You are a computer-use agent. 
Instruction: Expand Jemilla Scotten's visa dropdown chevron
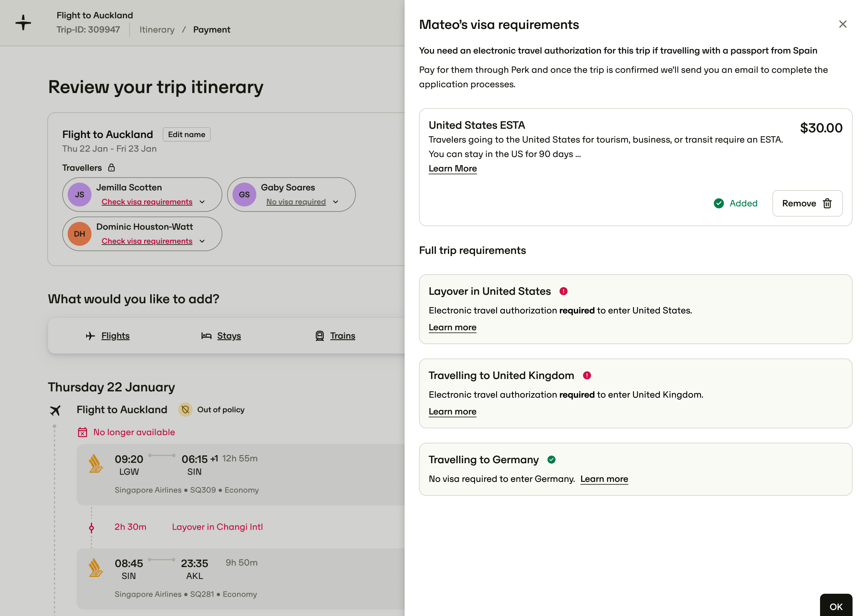202,202
